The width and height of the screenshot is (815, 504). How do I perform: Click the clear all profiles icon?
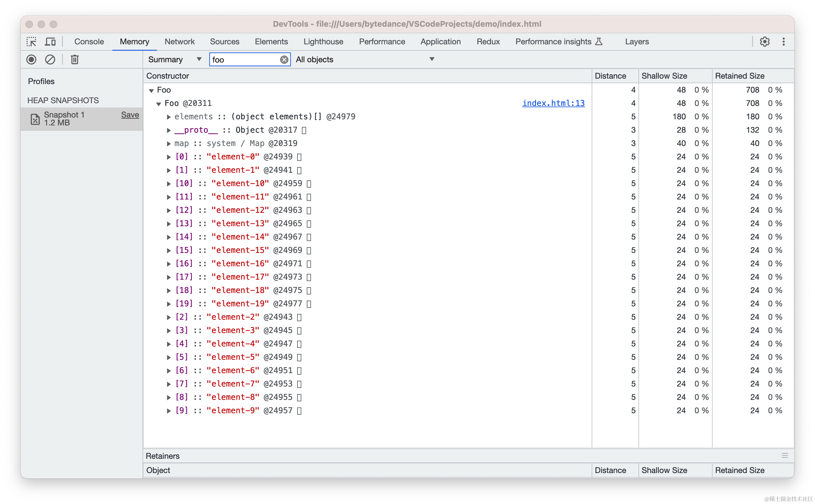tap(50, 60)
